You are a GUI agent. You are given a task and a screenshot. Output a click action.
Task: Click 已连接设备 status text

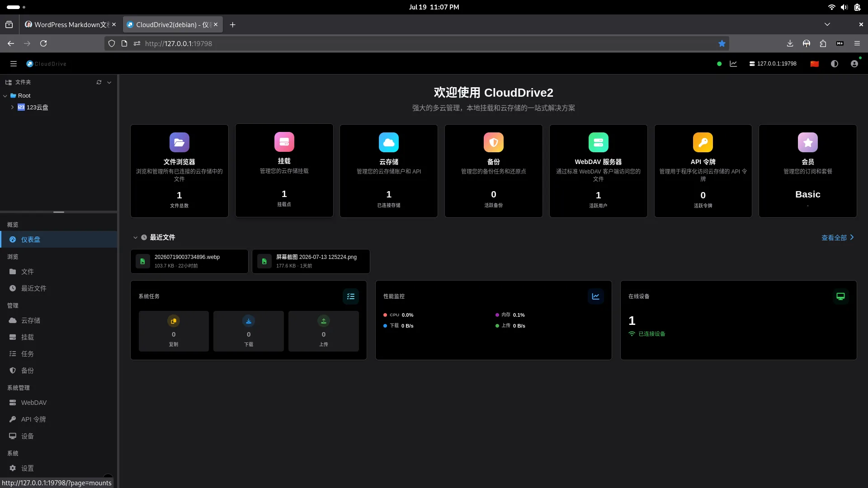652,334
